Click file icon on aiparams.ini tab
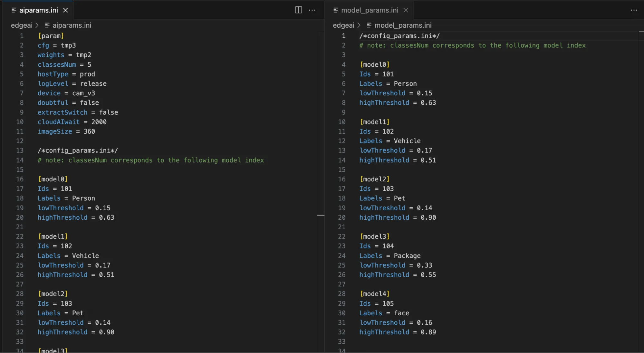Image resolution: width=644 pixels, height=353 pixels. [x=14, y=10]
